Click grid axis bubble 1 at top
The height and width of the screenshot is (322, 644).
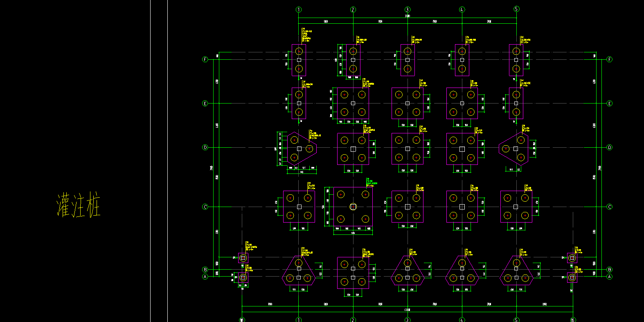coord(299,9)
